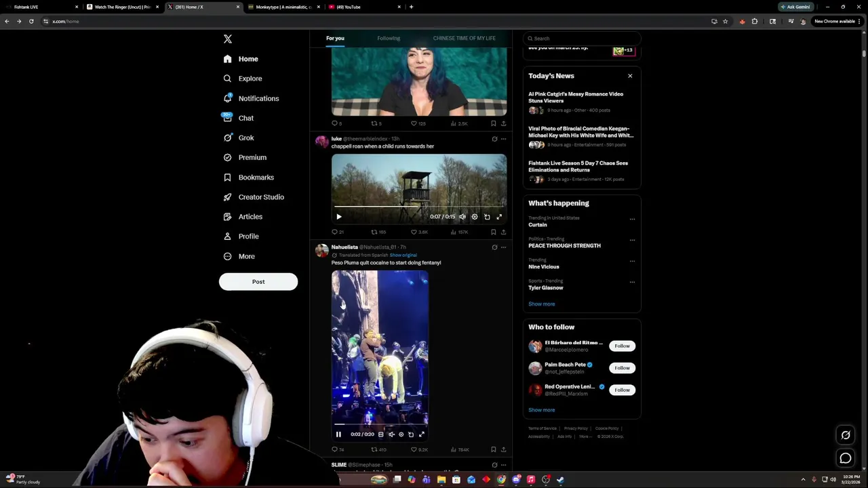The height and width of the screenshot is (488, 868).
Task: Open Creator Studio
Action: click(x=254, y=197)
